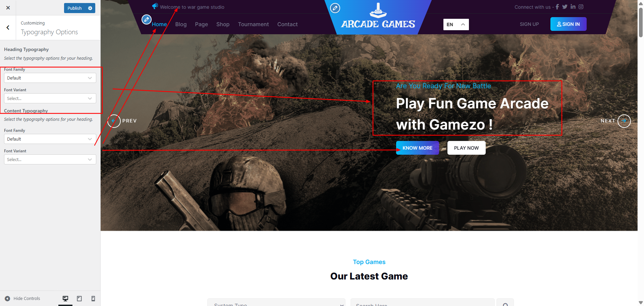The width and height of the screenshot is (644, 306).
Task: Open the Shop menu item
Action: coord(223,24)
